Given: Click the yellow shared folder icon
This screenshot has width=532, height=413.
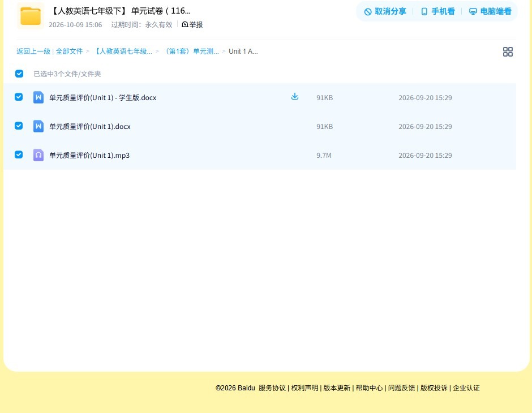Looking at the screenshot, I should click(x=31, y=16).
